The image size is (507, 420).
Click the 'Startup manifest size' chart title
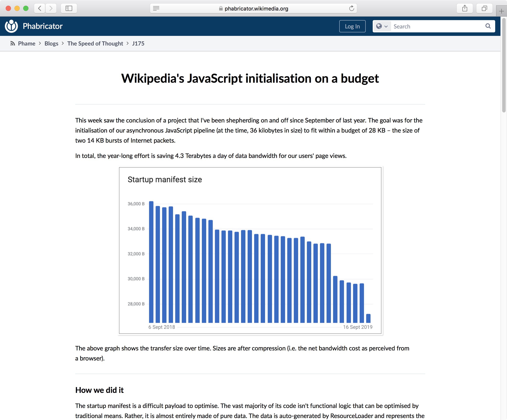pyautogui.click(x=165, y=179)
